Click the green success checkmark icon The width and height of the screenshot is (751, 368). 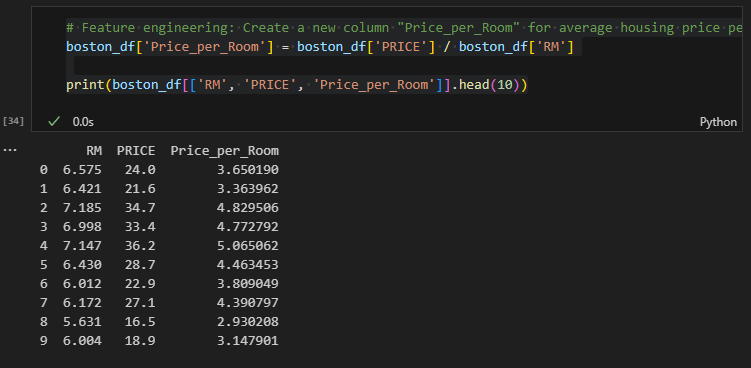pos(54,122)
